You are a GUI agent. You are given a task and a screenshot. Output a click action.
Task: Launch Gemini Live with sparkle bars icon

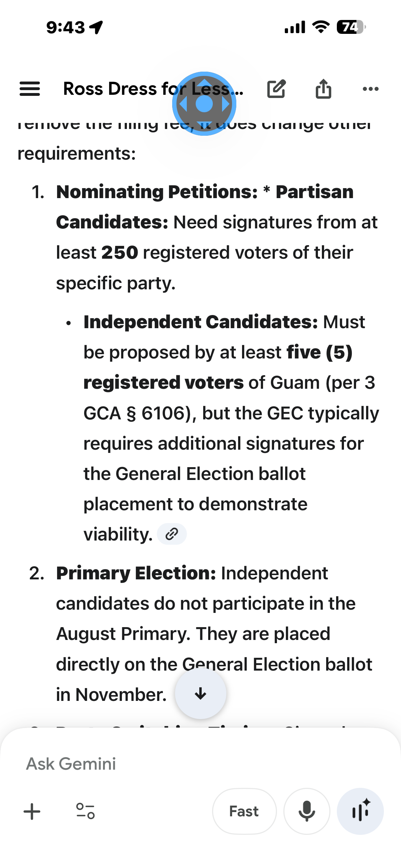point(360,811)
